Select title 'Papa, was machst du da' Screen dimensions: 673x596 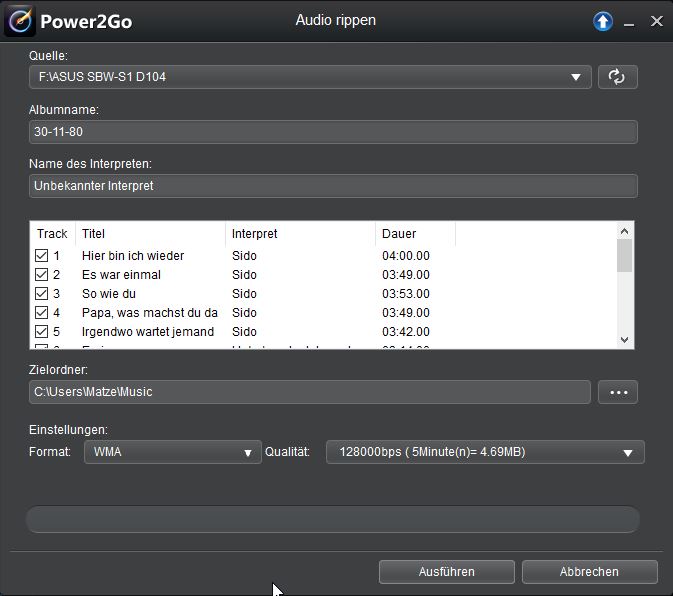pos(150,313)
